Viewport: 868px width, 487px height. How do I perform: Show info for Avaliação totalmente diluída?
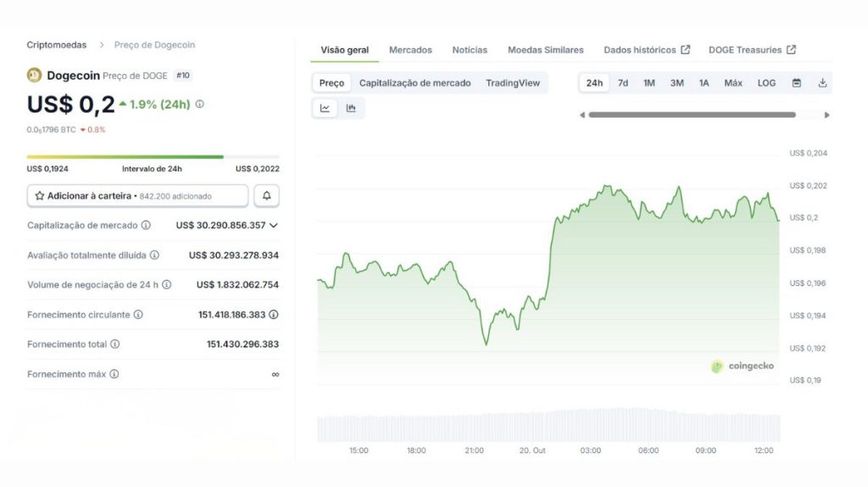coord(154,255)
